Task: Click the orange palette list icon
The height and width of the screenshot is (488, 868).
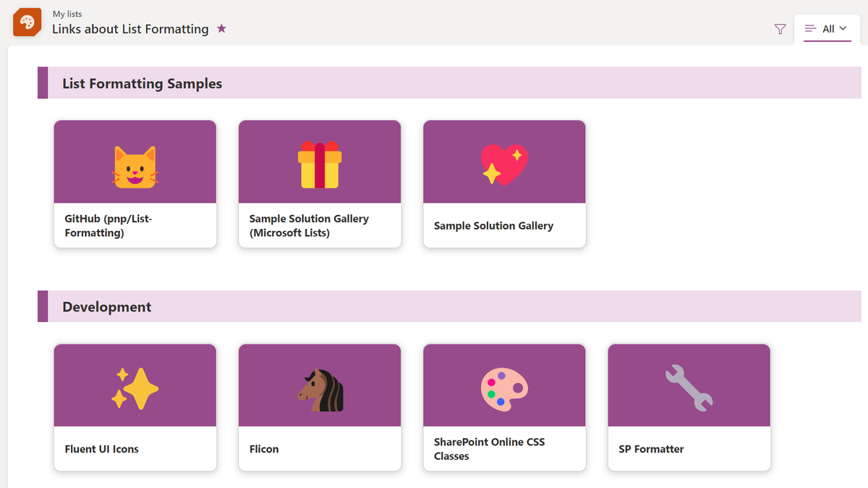Action: tap(27, 22)
